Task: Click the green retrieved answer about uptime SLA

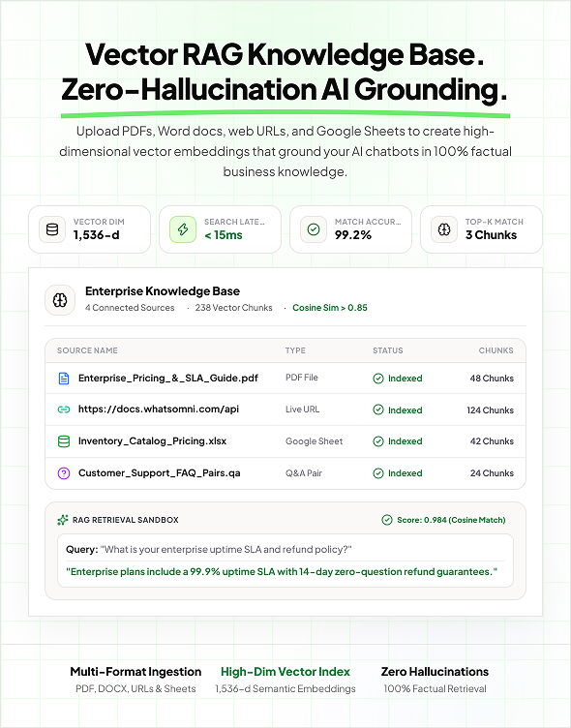Action: (x=282, y=571)
